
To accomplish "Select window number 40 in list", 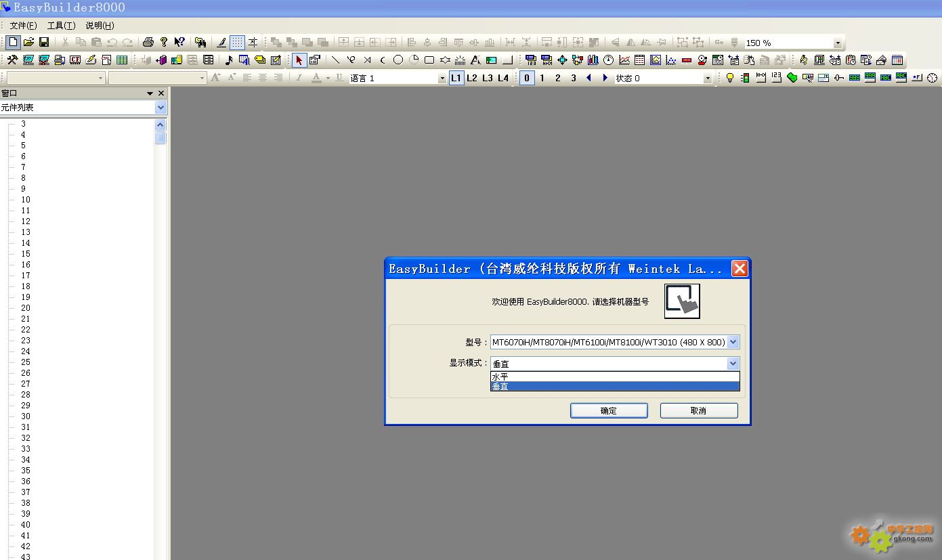I will tap(26, 525).
